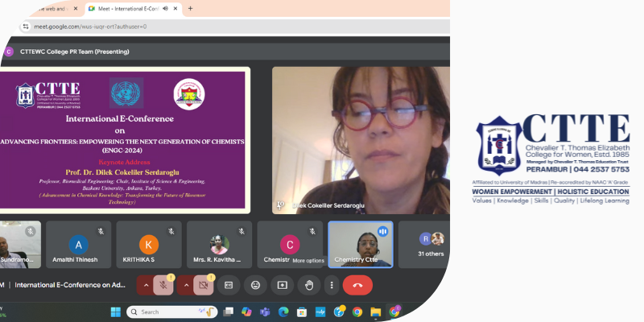
Task: Select Amalthi Thinesh participant tile
Action: pyautogui.click(x=78, y=245)
